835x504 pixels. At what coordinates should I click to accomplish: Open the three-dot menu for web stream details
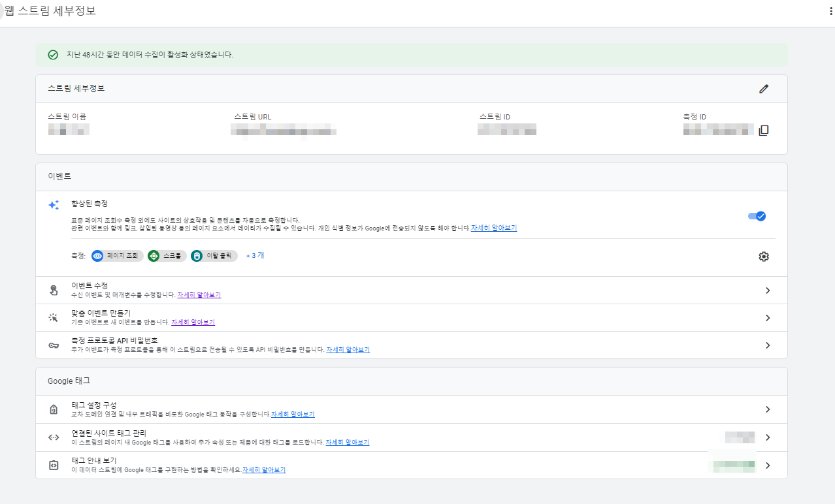(830, 12)
